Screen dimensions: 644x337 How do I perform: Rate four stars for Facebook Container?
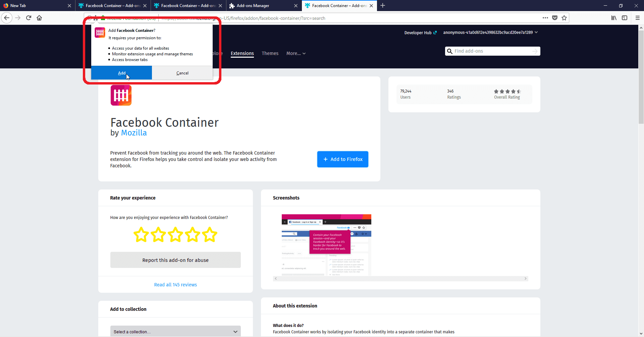[x=193, y=234]
